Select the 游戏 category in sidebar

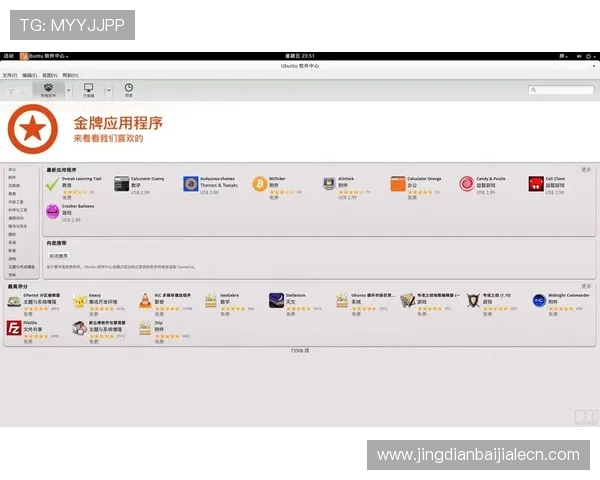13,259
